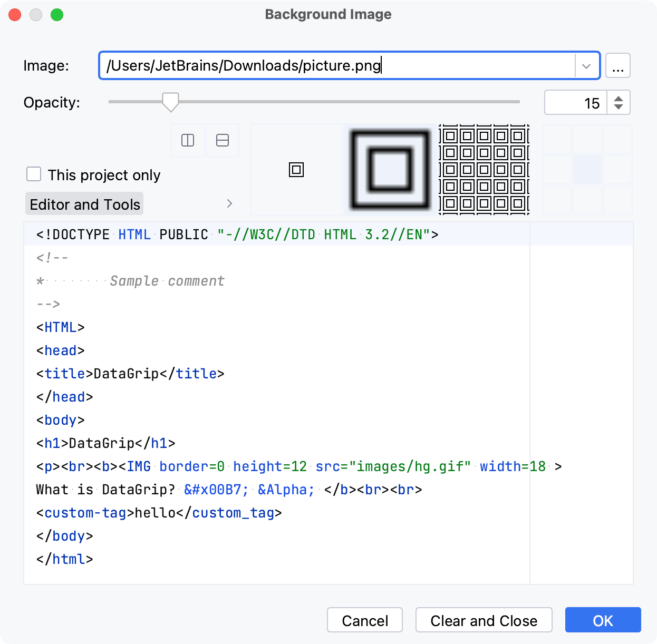Viewport: 657px width, 644px height.
Task: Select the bottom-right anchor grid cell
Action: tap(617, 200)
